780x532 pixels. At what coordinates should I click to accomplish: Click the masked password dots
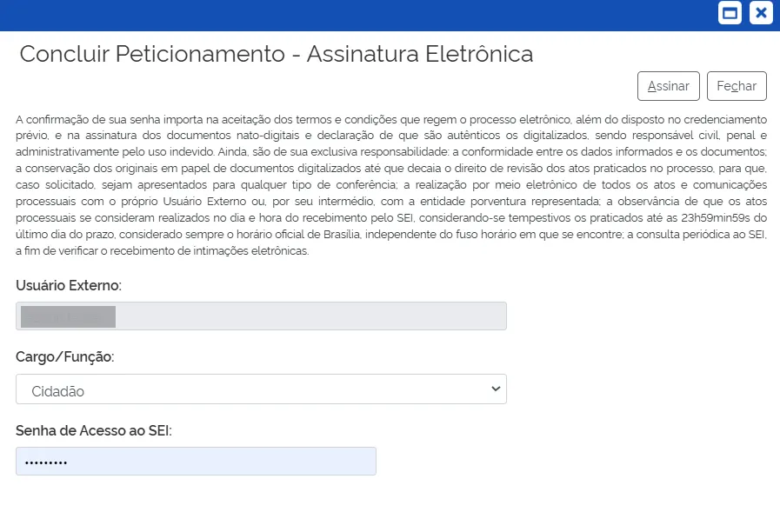[x=46, y=462]
